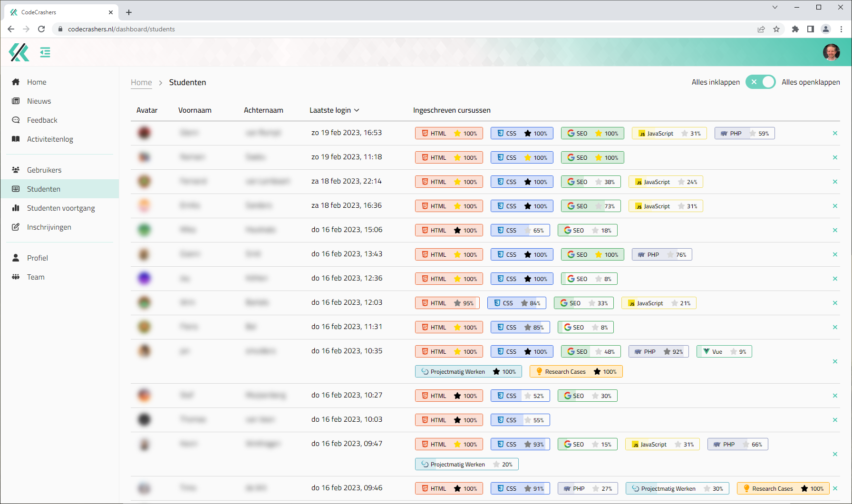852x504 pixels.
Task: Click the Vue 9% progress badge
Action: tap(724, 352)
